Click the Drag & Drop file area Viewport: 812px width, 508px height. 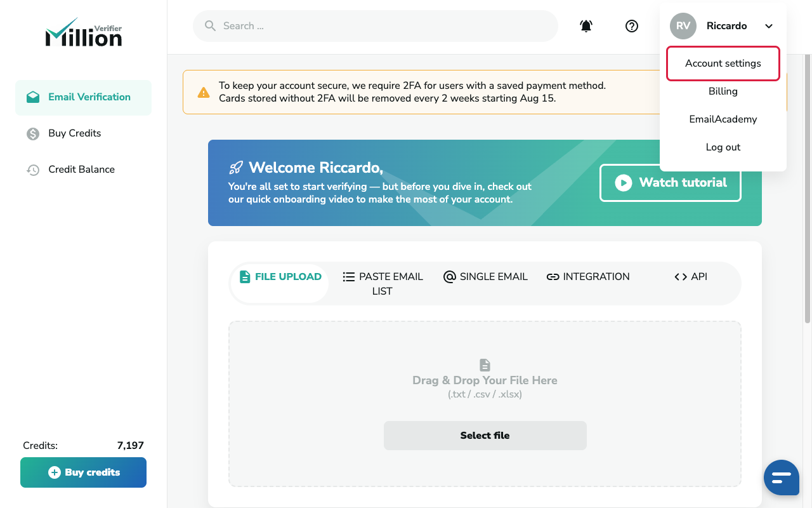[485, 404]
